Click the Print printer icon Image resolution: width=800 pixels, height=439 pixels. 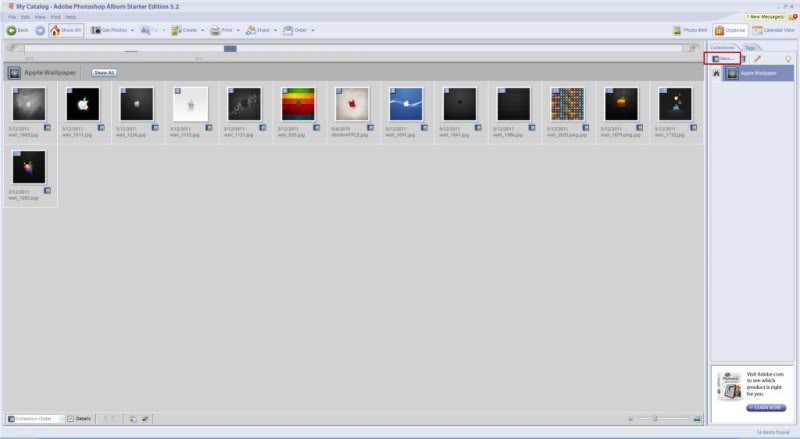coord(215,31)
